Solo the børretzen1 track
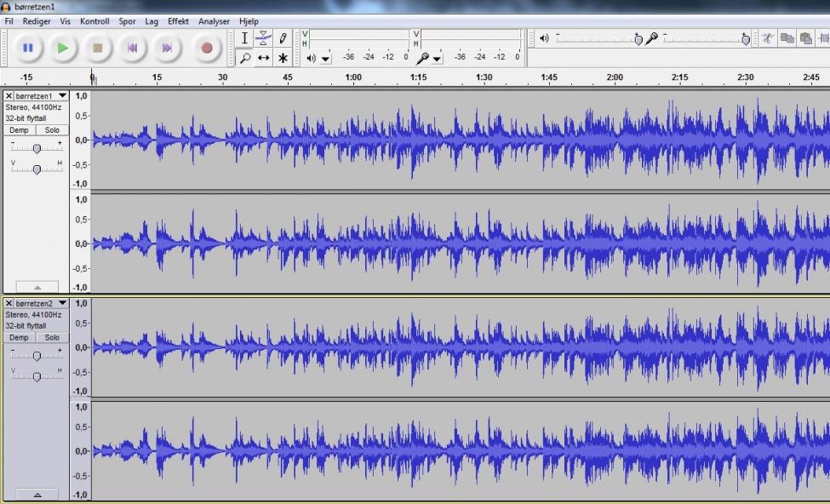The height and width of the screenshot is (504, 830). click(52, 130)
